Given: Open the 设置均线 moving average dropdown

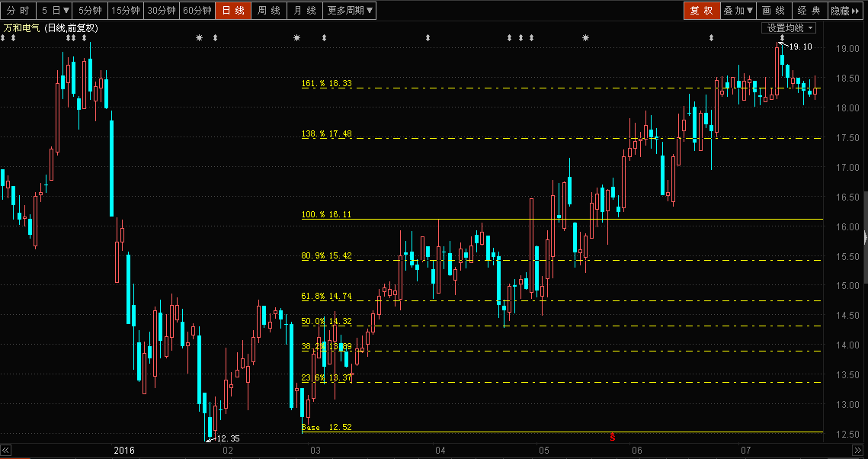Looking at the screenshot, I should (789, 28).
